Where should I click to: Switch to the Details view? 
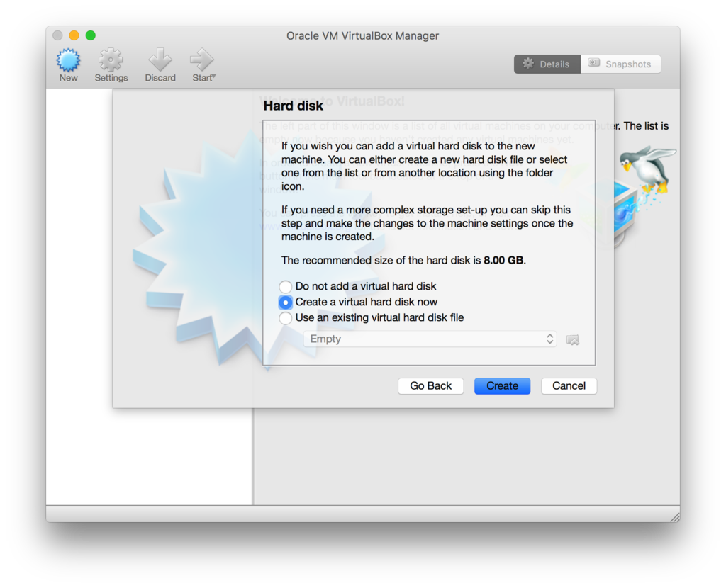pos(547,64)
